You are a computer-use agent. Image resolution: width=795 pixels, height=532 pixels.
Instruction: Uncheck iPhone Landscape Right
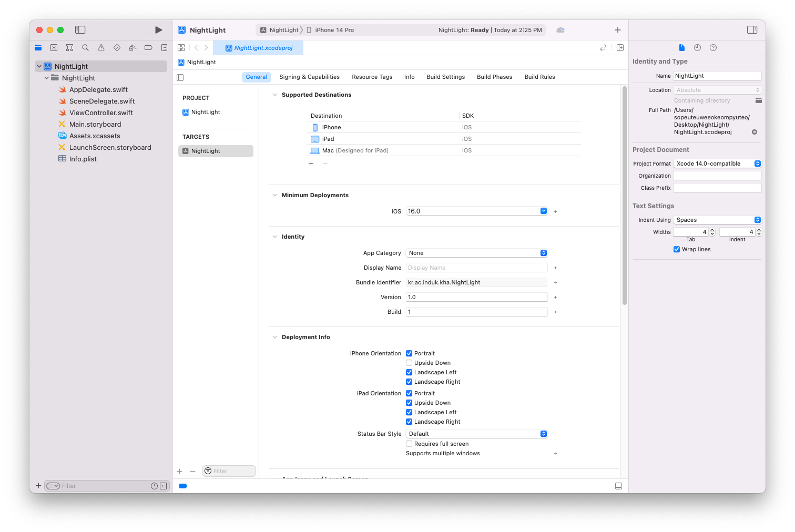click(x=409, y=382)
